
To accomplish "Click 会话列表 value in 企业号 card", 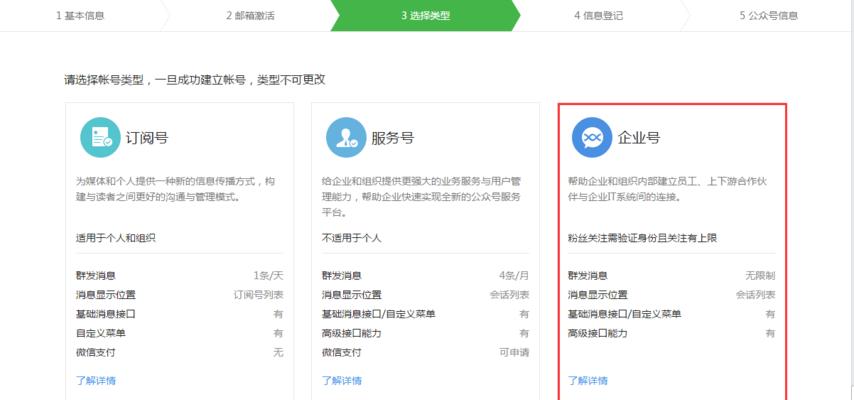I will pos(755,295).
